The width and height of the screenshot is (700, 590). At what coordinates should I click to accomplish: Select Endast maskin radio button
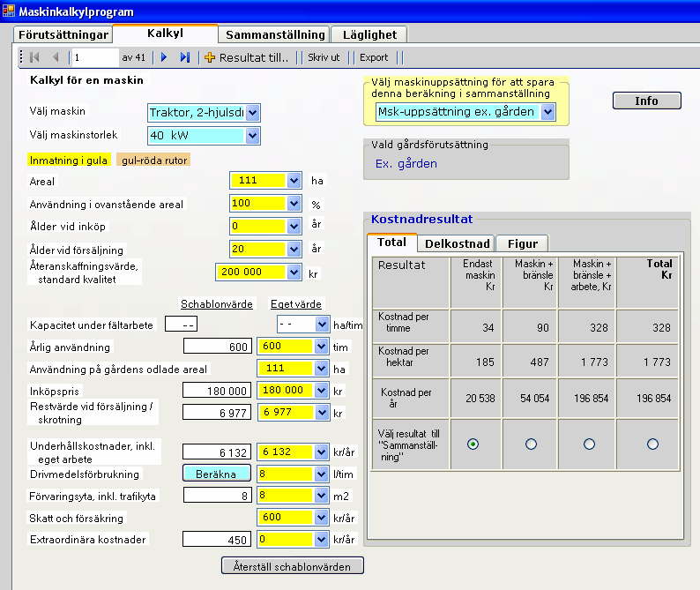(x=473, y=444)
